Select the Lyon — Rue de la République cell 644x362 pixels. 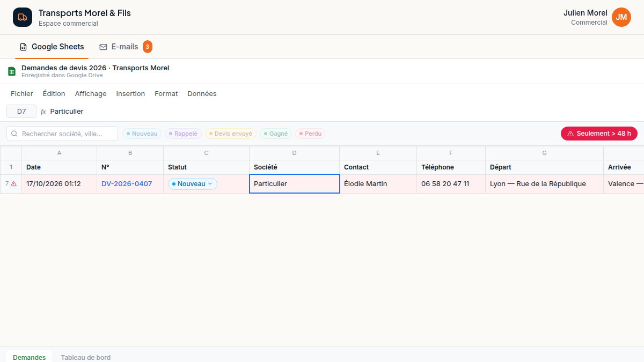[x=545, y=184]
